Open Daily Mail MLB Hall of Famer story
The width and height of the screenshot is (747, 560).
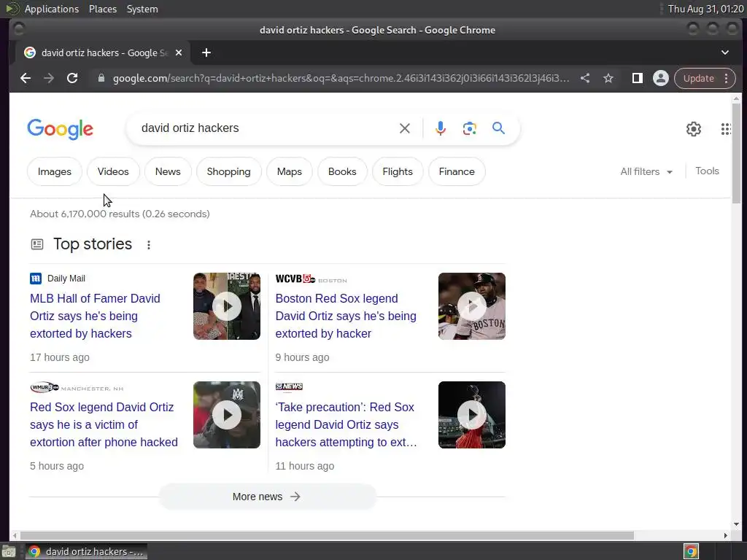pyautogui.click(x=96, y=316)
